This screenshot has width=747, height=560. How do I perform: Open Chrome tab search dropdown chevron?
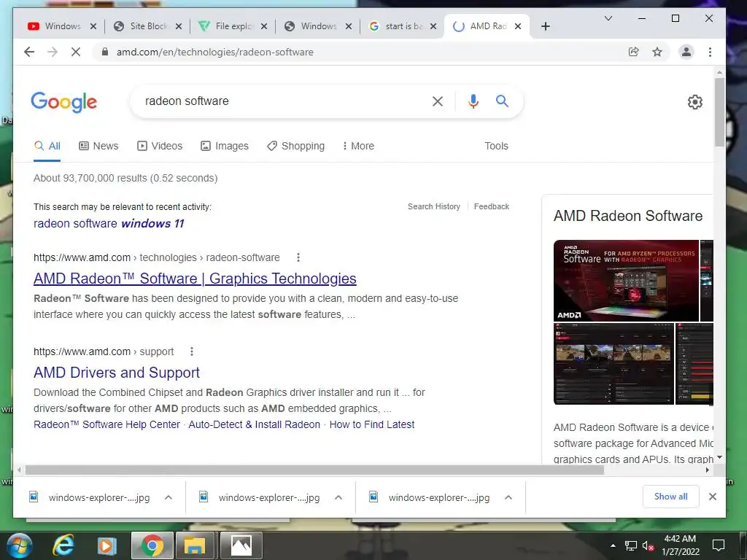(x=608, y=18)
